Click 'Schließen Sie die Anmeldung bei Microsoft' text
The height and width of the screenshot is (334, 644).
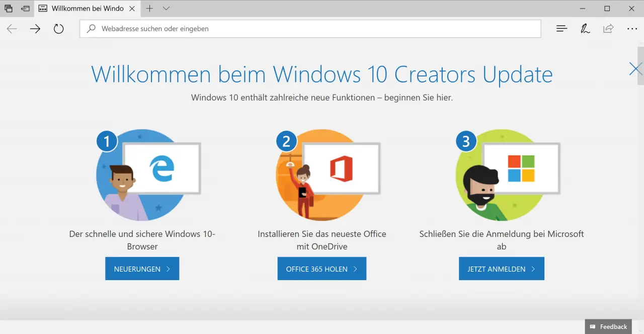pos(502,234)
